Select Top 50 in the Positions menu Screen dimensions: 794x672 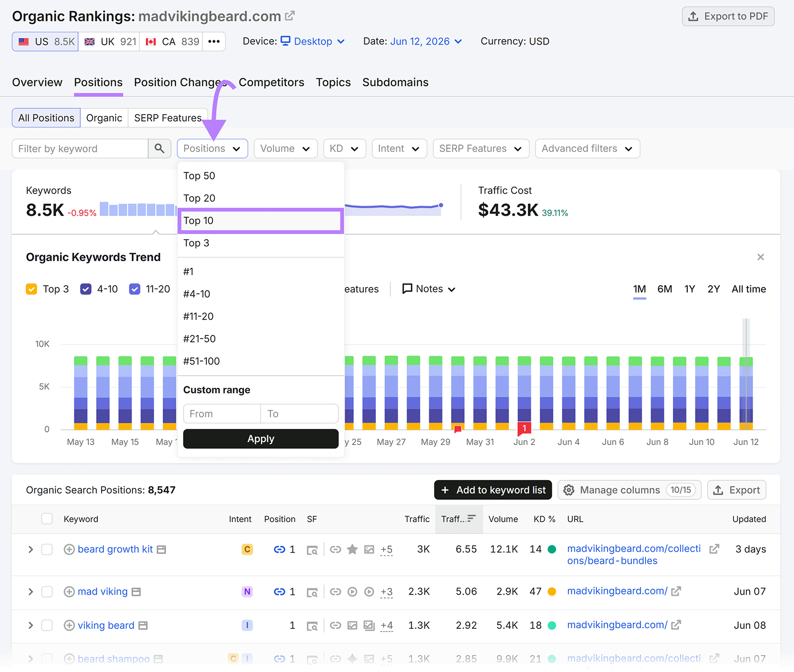click(261, 176)
